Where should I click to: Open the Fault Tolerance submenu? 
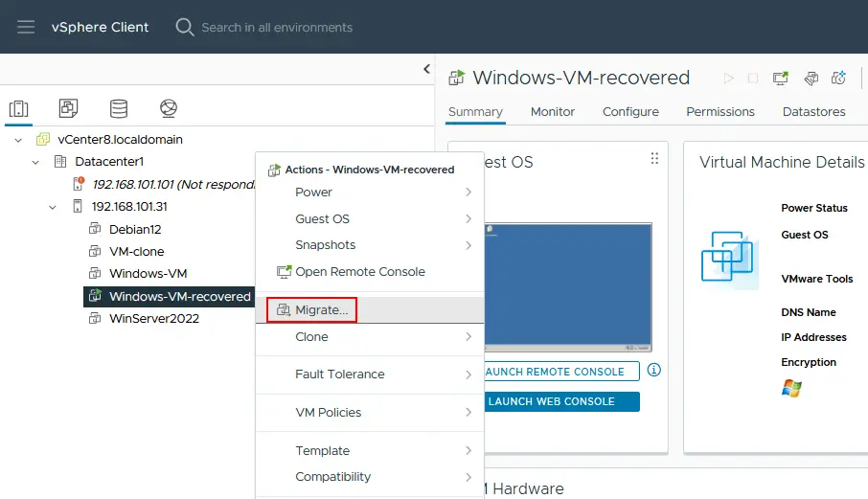click(369, 374)
